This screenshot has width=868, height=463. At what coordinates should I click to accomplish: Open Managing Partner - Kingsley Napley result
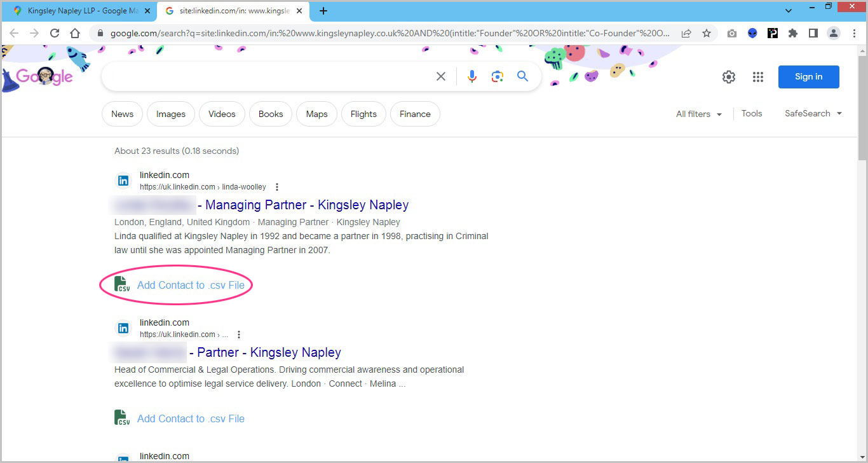(306, 205)
